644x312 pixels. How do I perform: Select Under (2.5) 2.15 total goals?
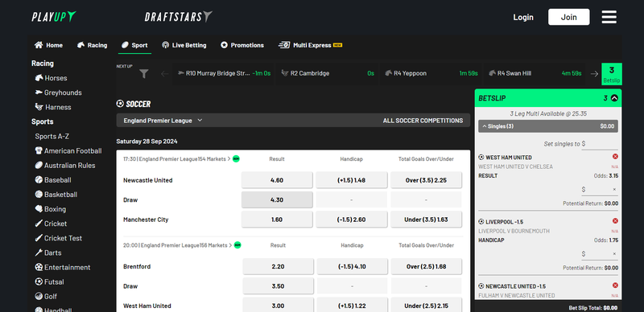[427, 306]
